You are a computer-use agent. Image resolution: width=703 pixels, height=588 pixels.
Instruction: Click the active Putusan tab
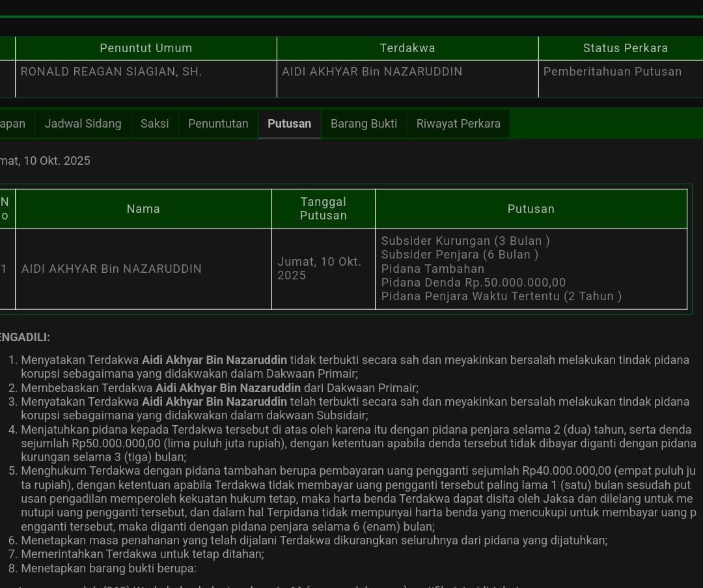(x=289, y=124)
